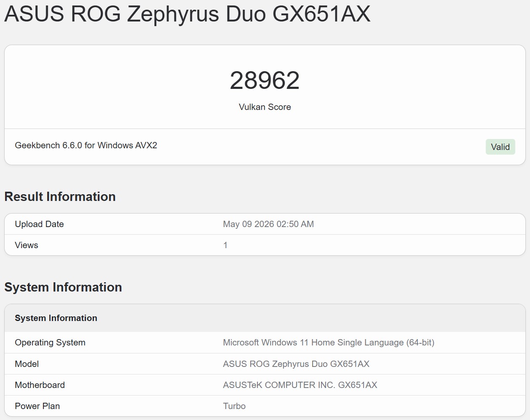This screenshot has width=530, height=420.
Task: Select the Microsoft Windows 11 Home Single Language value
Action: 329,342
